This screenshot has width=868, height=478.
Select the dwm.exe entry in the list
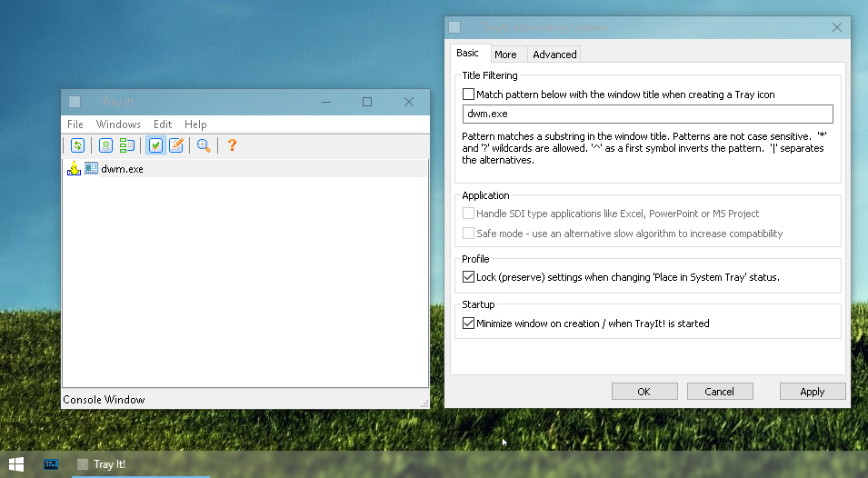122,169
